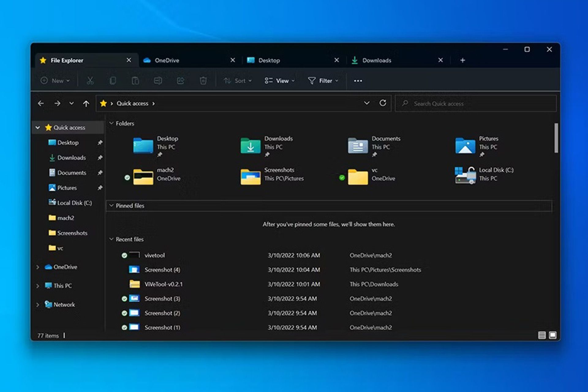Click the vertical scrollbar thumb
Screen dimensions: 588x392
pyautogui.click(x=556, y=138)
